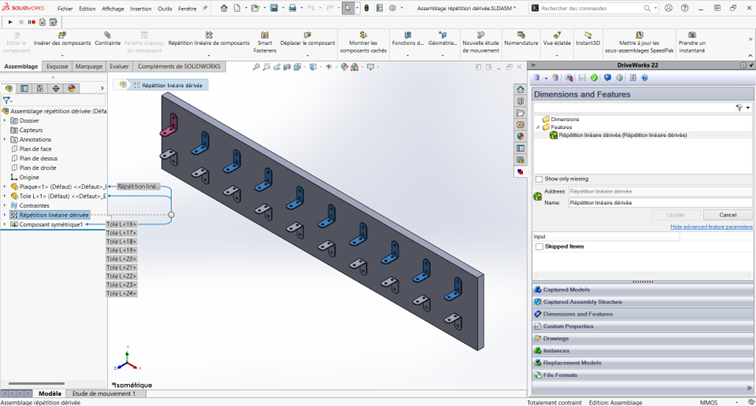Click the Cancel button in DriveWorks
The image size is (756, 406).
tap(728, 215)
